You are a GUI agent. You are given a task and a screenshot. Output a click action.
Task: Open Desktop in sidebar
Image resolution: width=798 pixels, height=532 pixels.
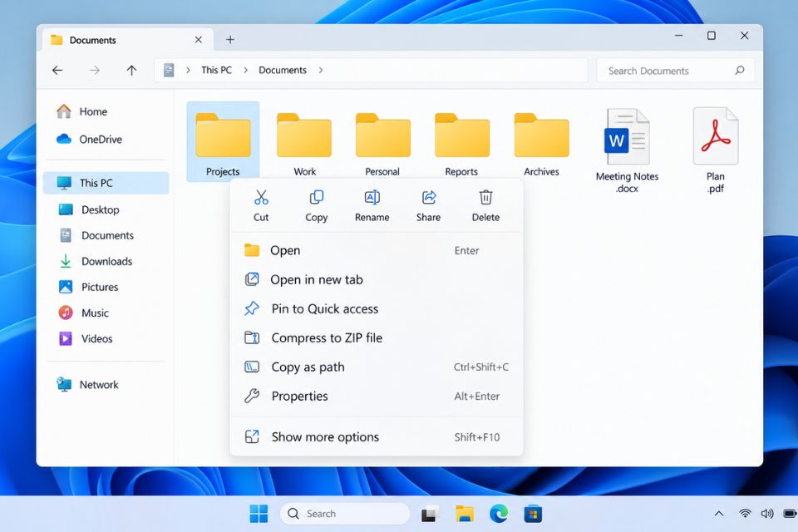click(x=106, y=209)
